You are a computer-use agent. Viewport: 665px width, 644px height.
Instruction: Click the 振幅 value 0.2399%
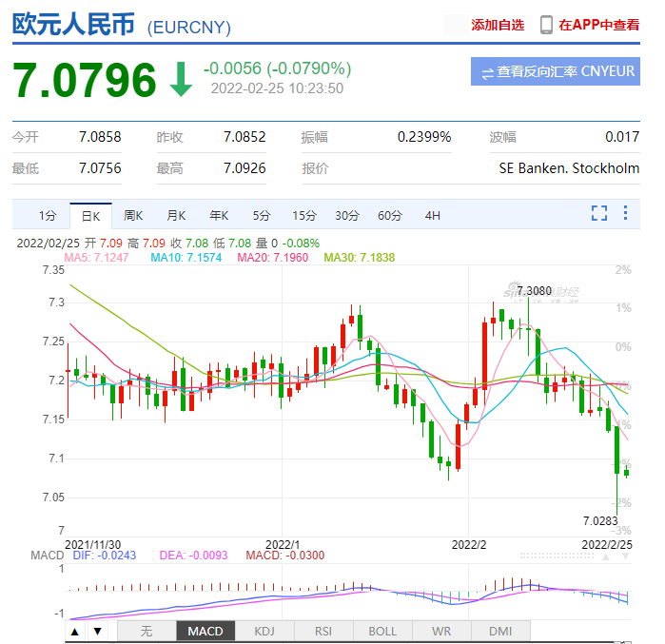[424, 137]
